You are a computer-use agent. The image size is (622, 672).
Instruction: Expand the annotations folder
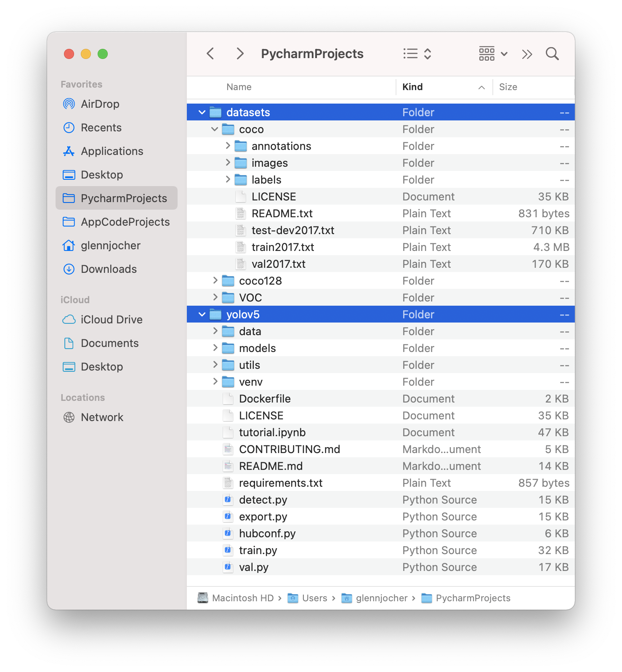pyautogui.click(x=228, y=146)
